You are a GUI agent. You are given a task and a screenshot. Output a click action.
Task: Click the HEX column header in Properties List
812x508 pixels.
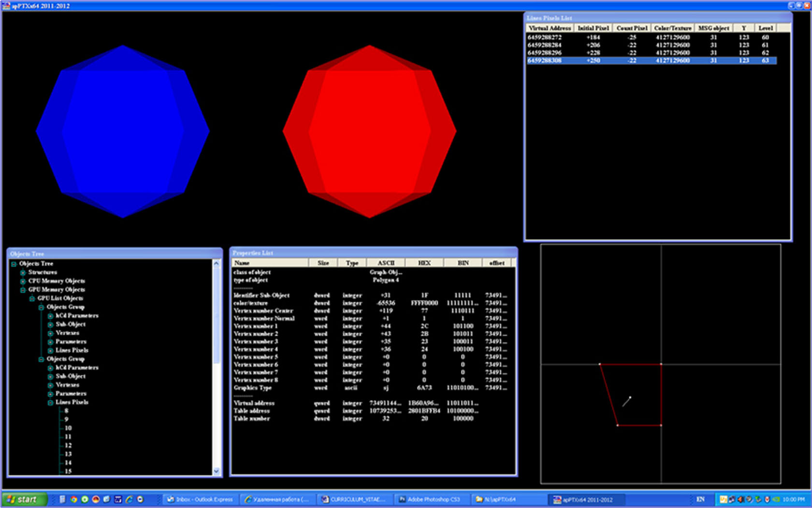pos(424,263)
